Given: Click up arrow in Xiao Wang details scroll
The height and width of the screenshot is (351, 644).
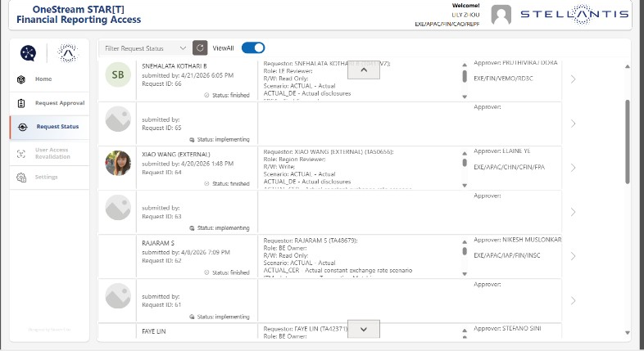Looking at the screenshot, I should click(465, 153).
